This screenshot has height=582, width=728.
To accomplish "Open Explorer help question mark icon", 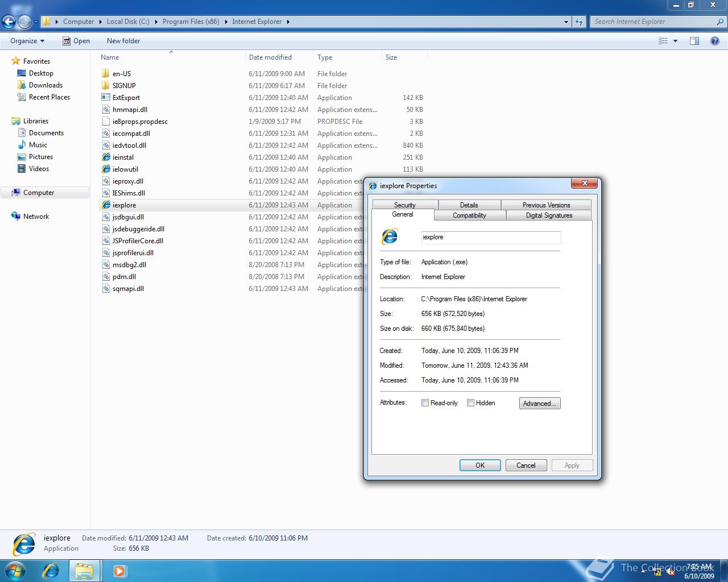I will (715, 41).
